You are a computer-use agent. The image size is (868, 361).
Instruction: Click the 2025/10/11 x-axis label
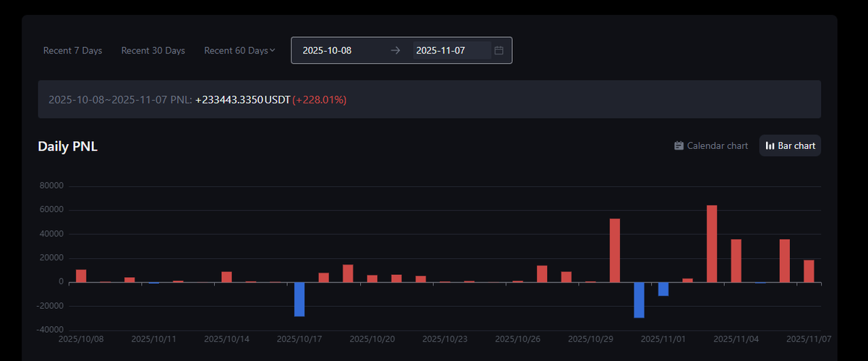click(x=154, y=339)
